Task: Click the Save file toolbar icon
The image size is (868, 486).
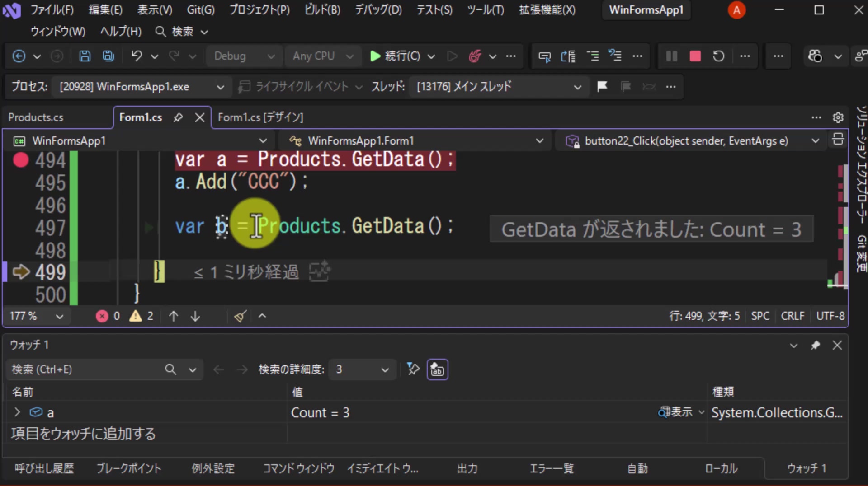Action: click(x=85, y=56)
